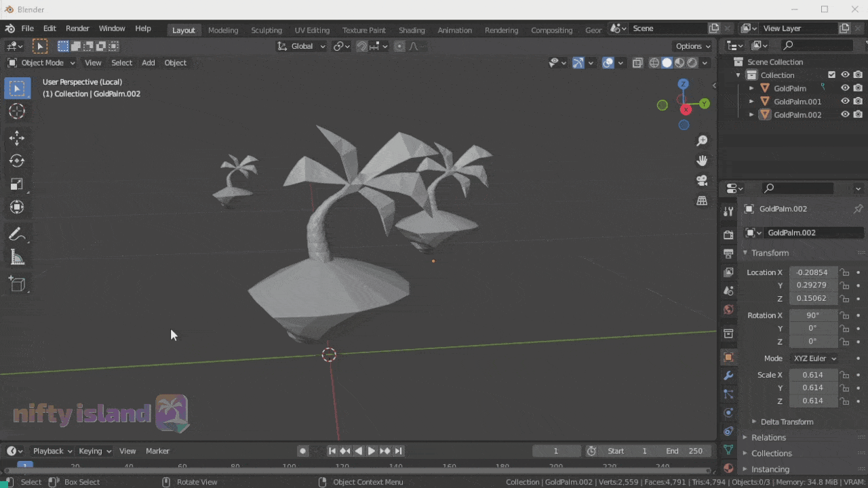Select the Add Cube tool

tap(17, 285)
